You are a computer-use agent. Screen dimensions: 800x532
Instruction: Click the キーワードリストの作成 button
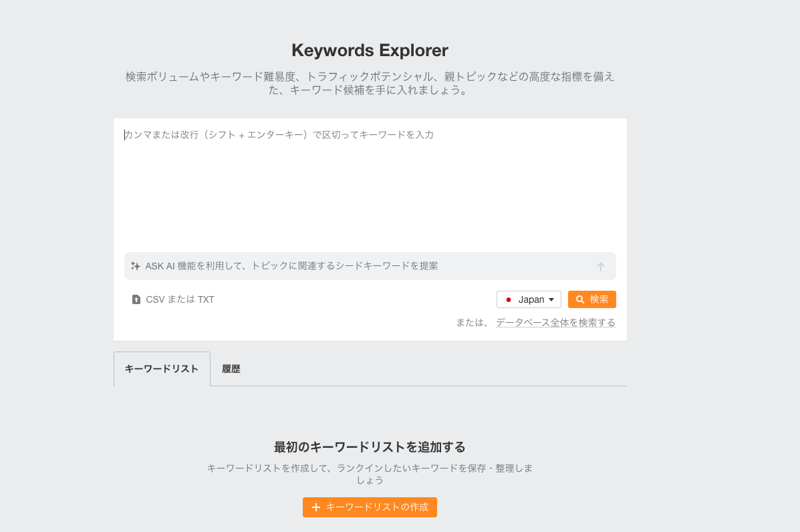click(x=370, y=507)
